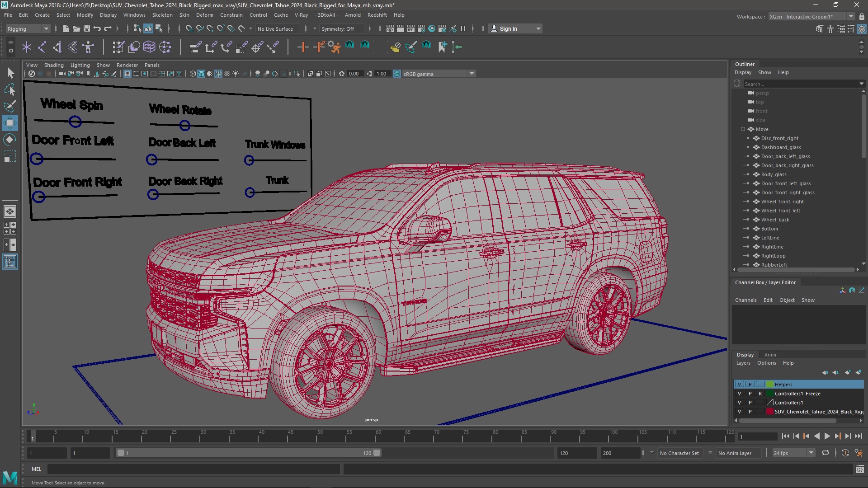Select Wheel_front_left in the Outliner
This screenshot has width=868, height=488.
click(780, 211)
